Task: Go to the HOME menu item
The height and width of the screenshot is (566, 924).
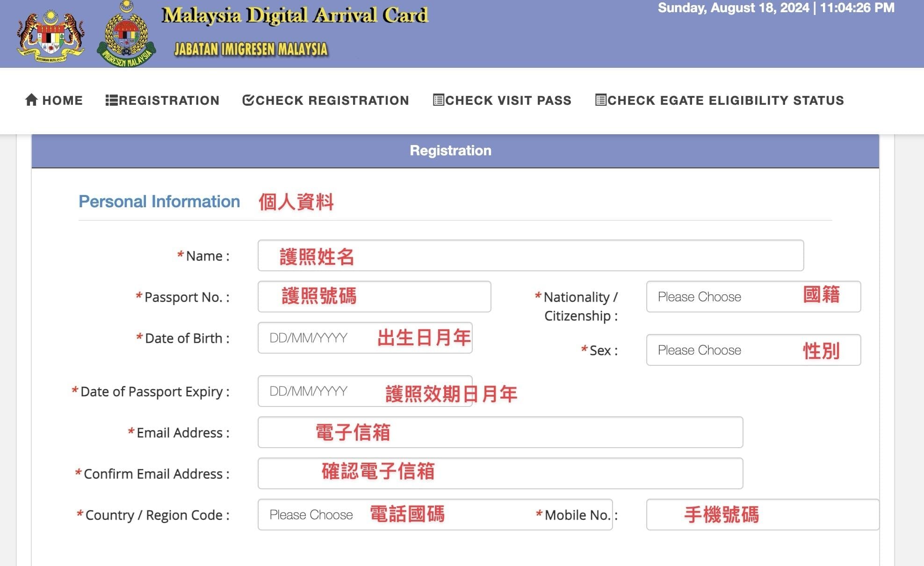Action: 62,101
